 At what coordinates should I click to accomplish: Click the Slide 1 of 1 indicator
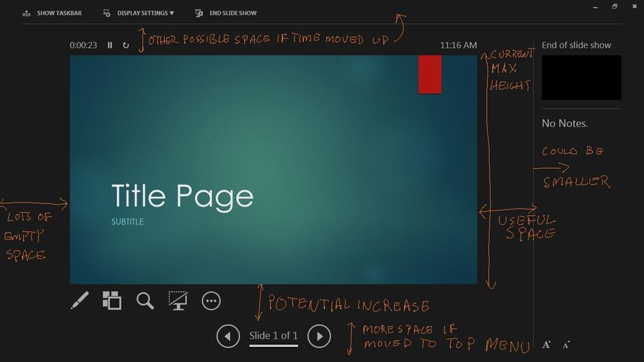274,336
